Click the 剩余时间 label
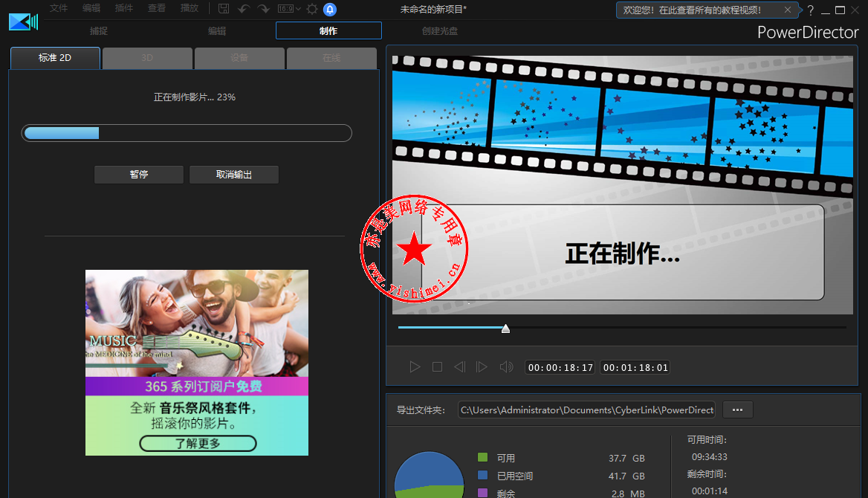The height and width of the screenshot is (498, 868). tap(707, 474)
